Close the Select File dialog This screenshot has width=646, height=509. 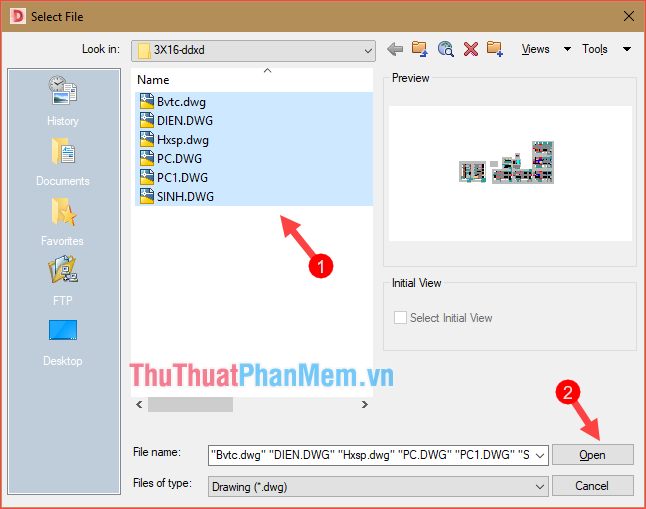tap(629, 16)
